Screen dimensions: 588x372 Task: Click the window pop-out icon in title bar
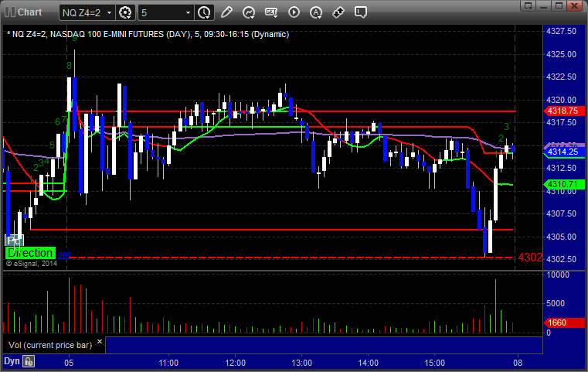[528, 5]
